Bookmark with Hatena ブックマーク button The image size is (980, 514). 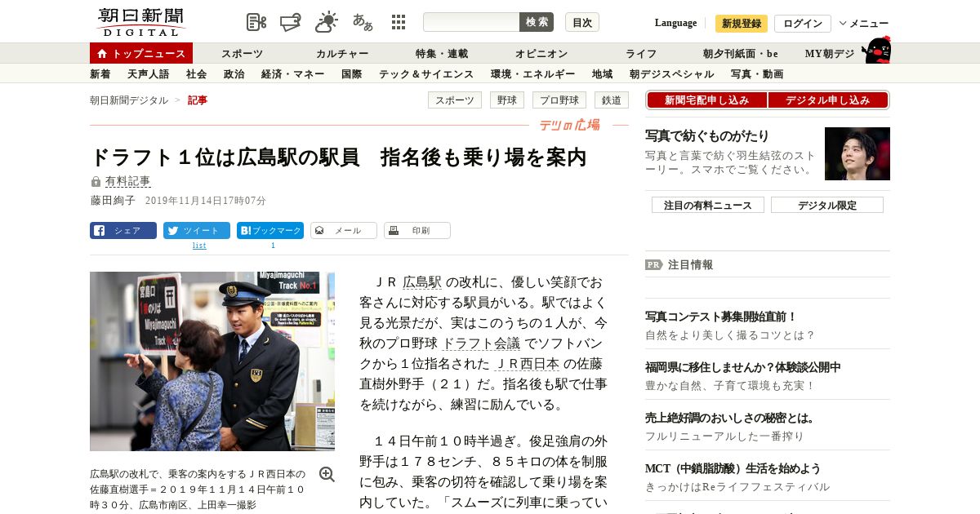[270, 231]
